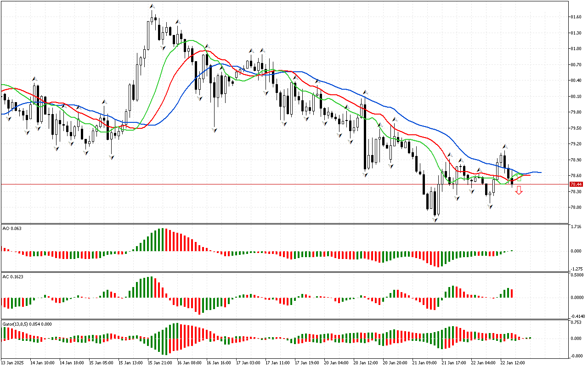The width and height of the screenshot is (588, 368).
Task: Select the Gator(13,8,5) indicator label
Action: [x=27, y=324]
